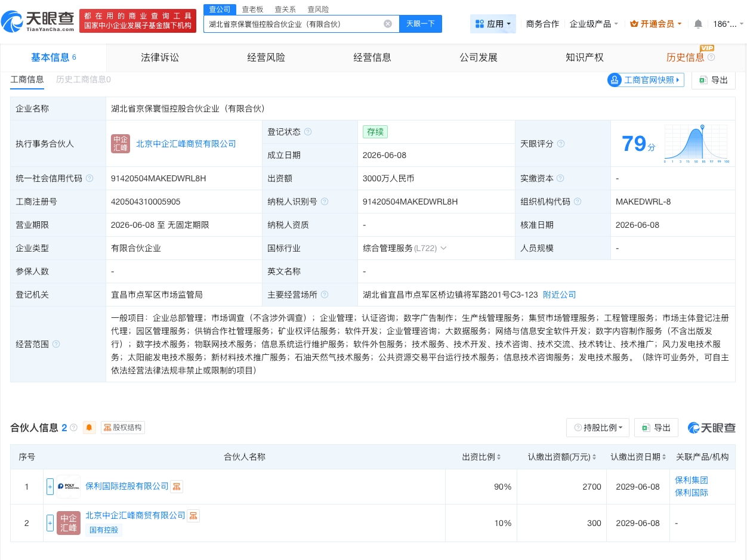Click help icon next to 纳税人识别号

point(325,202)
